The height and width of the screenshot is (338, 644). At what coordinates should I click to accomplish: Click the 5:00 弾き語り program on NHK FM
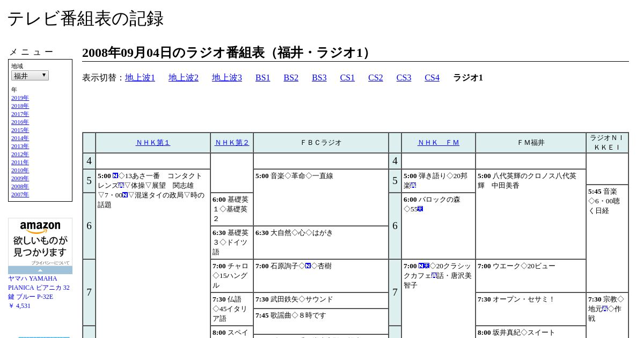[x=438, y=181]
